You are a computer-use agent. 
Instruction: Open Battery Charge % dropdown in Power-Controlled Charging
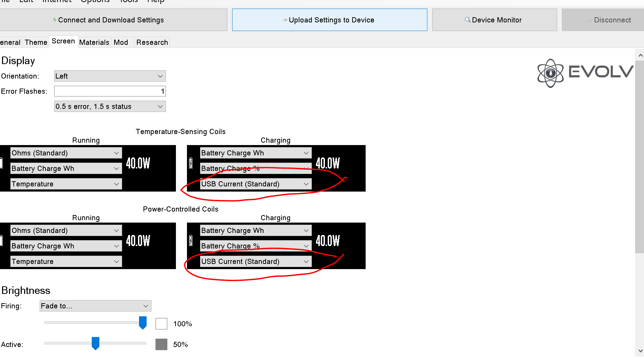point(255,246)
